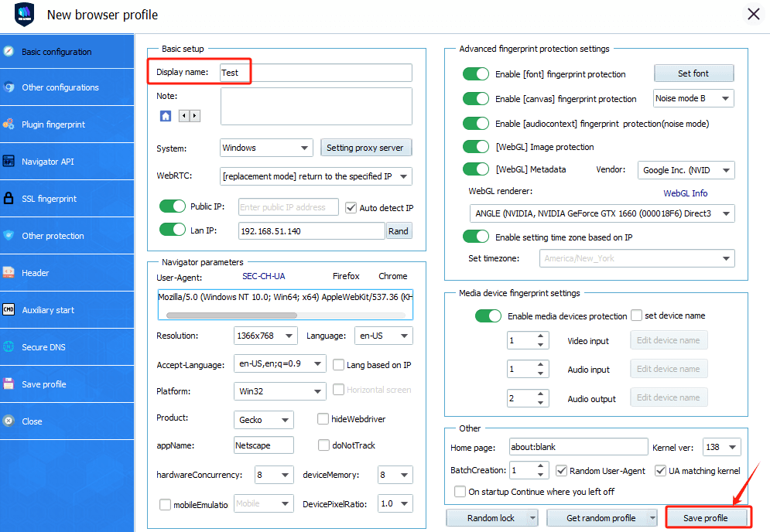The width and height of the screenshot is (770, 532).
Task: Expand the Resolution dropdown 1366x768
Action: [x=265, y=336]
